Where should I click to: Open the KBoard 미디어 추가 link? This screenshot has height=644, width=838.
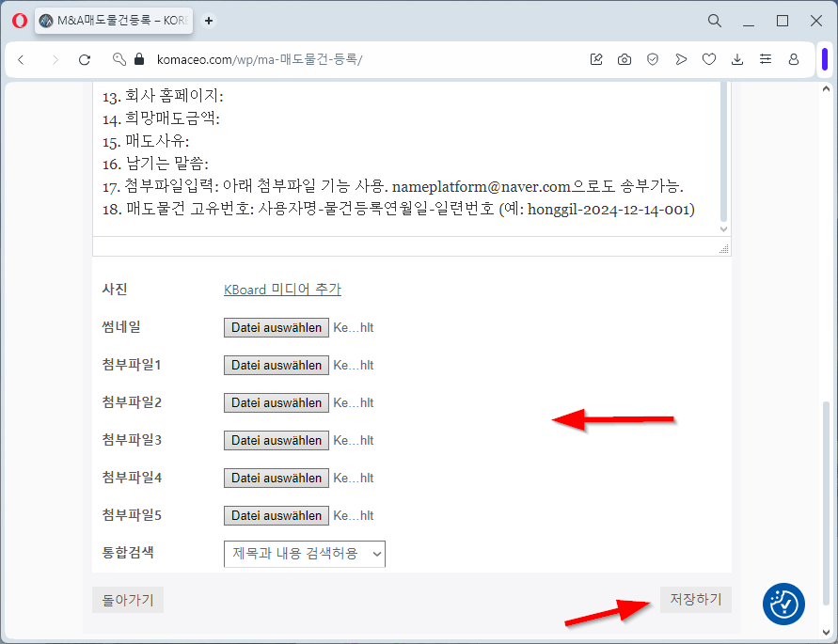coord(282,290)
